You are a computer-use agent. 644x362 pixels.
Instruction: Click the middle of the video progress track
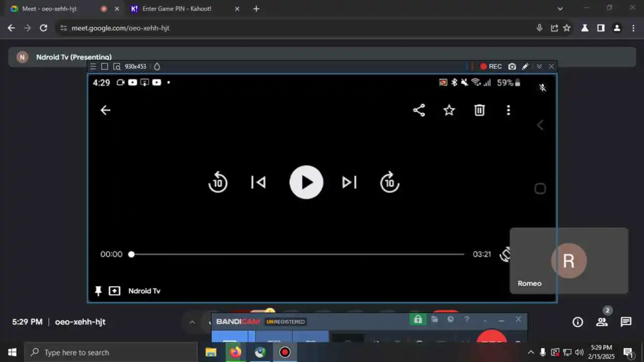(x=297, y=254)
